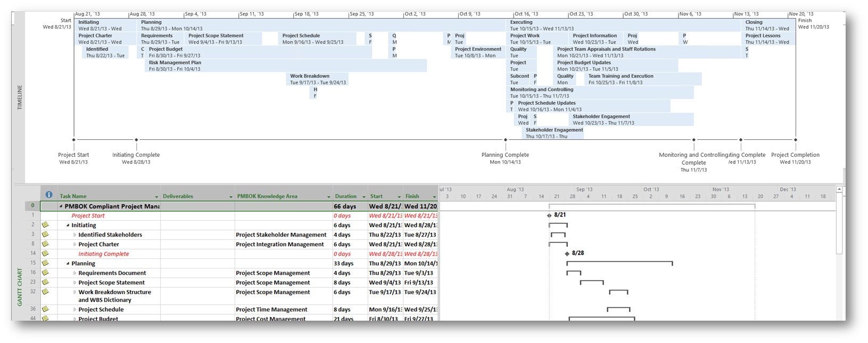Open the Finish column dropdown arrow
The image size is (868, 343).
coord(434,197)
